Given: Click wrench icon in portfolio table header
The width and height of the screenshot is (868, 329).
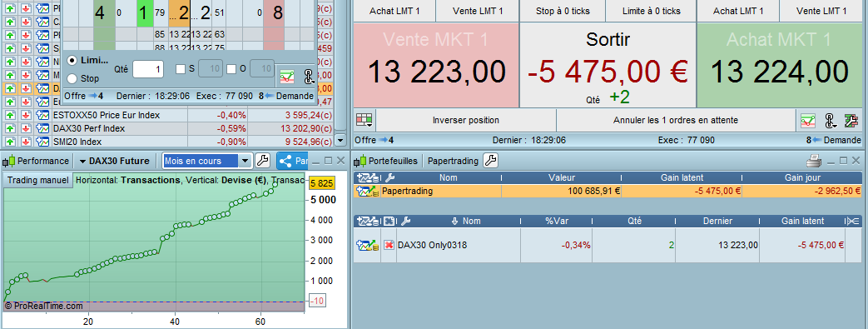Looking at the screenshot, I should tap(389, 177).
